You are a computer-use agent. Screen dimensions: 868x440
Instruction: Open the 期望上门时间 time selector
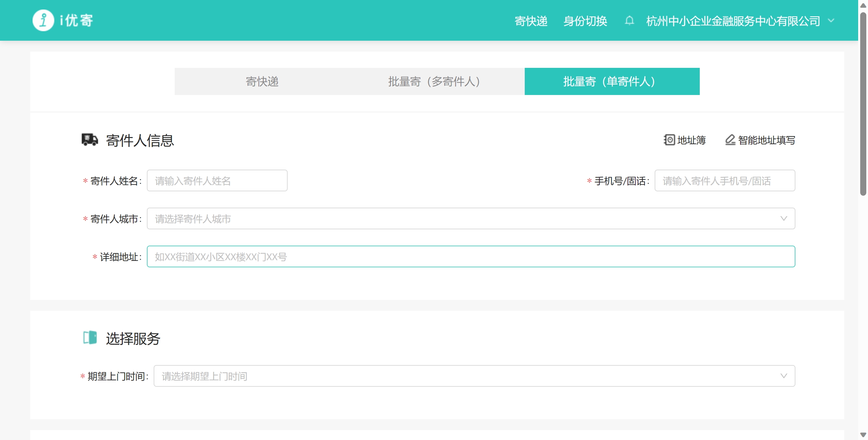click(474, 376)
